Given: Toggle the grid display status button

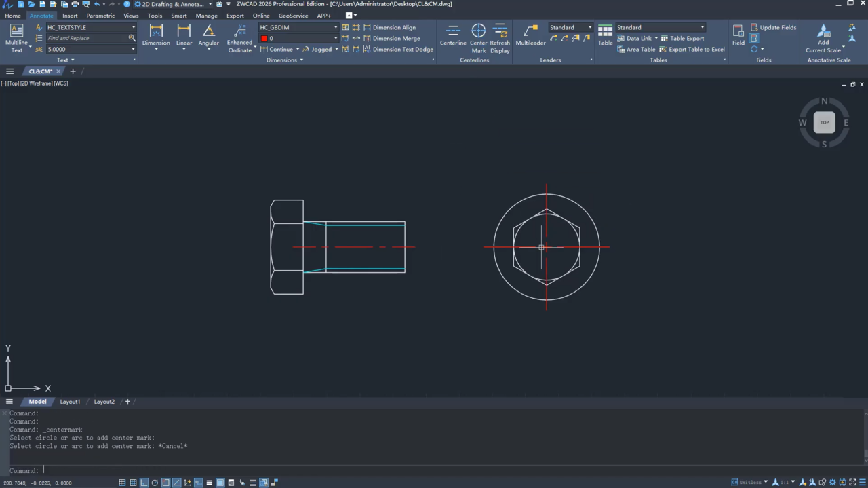Looking at the screenshot, I should tap(133, 483).
